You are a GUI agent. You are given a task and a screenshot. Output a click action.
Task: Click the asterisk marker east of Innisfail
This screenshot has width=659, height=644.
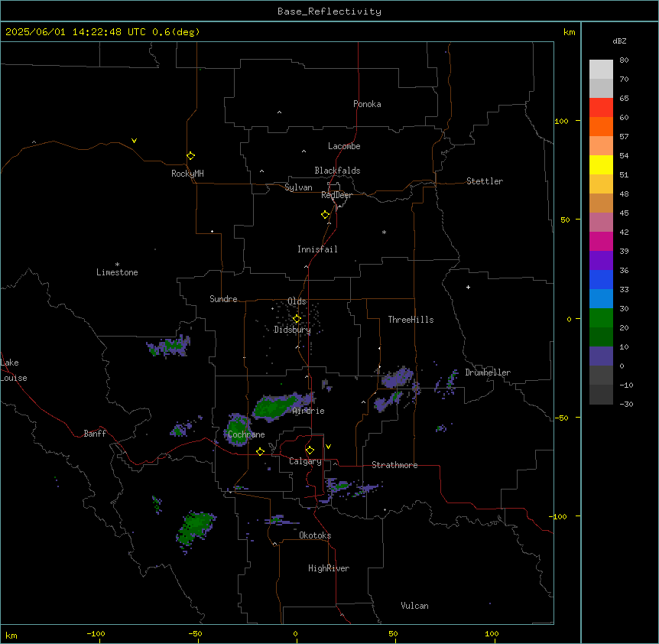(384, 232)
